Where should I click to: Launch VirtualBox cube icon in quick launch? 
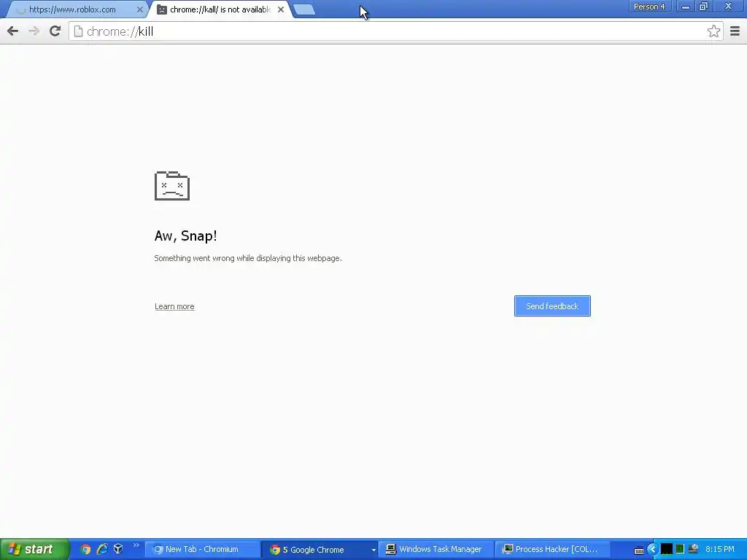point(118,549)
